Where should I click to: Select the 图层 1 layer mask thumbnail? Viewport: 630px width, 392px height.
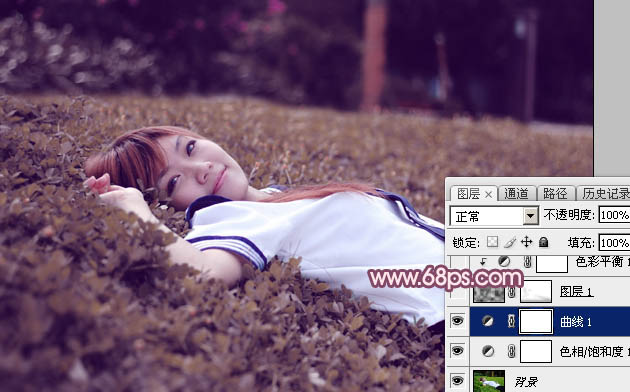[536, 292]
